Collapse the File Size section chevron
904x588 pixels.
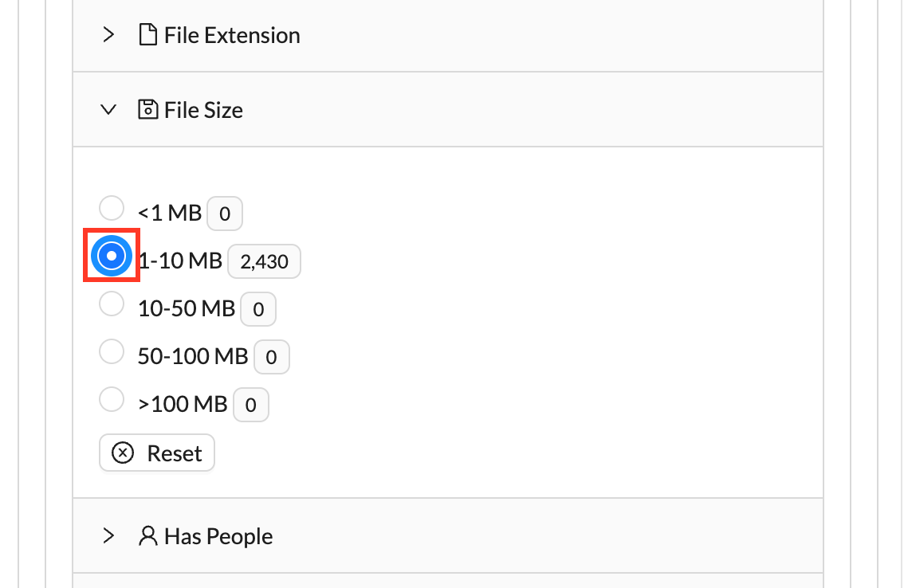[108, 110]
